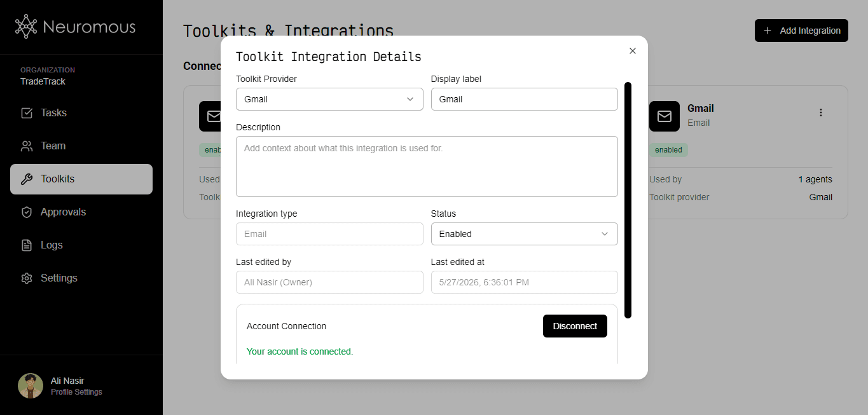Click the enabled badge on right Gmail card
Viewport: 868px width, 415px height.
(668, 150)
